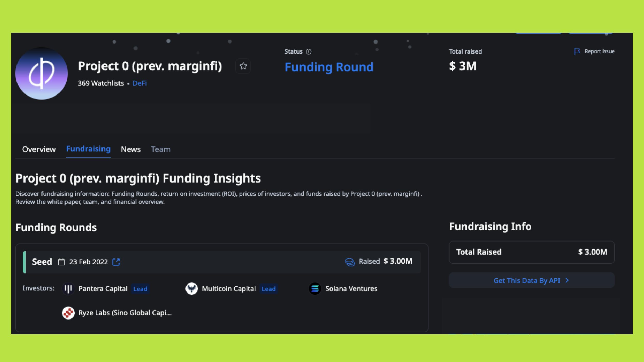
Task: Switch to the Overview tab
Action: pos(39,149)
